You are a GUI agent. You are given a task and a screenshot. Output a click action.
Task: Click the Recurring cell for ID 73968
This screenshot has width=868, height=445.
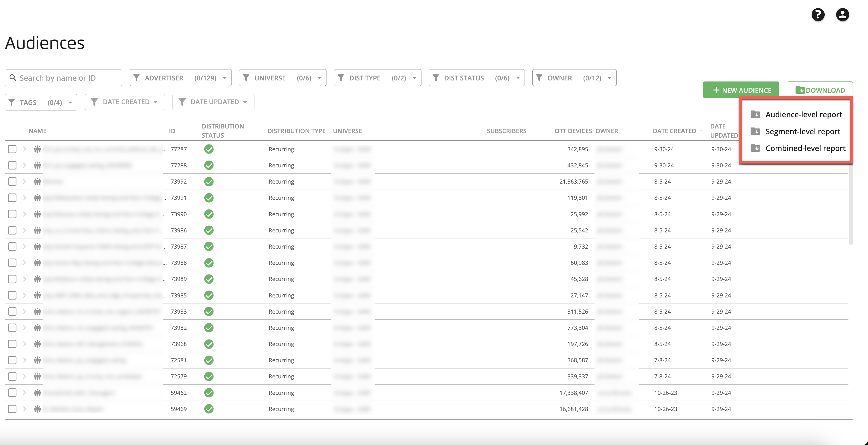(x=281, y=344)
